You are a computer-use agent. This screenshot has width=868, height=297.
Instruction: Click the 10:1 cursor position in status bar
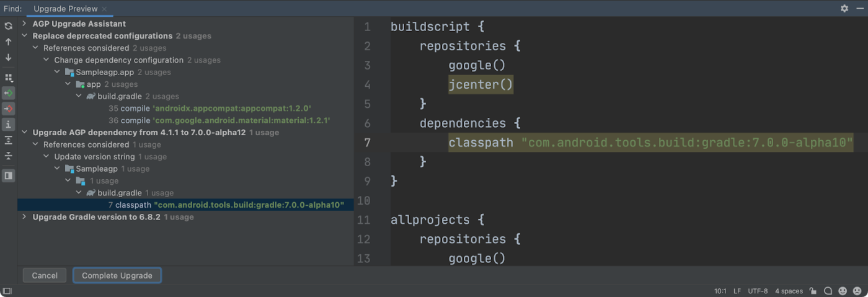click(720, 291)
